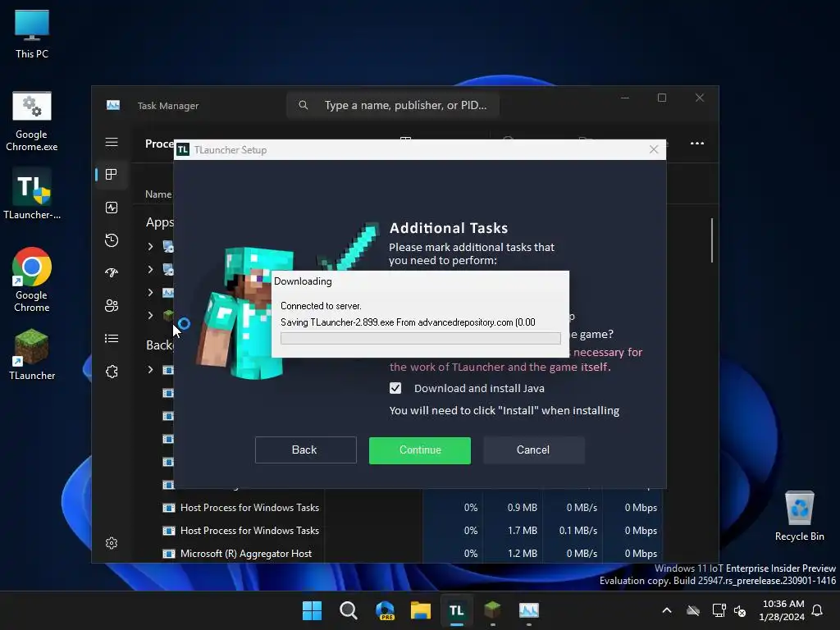Expand first Background processes row

tap(151, 370)
